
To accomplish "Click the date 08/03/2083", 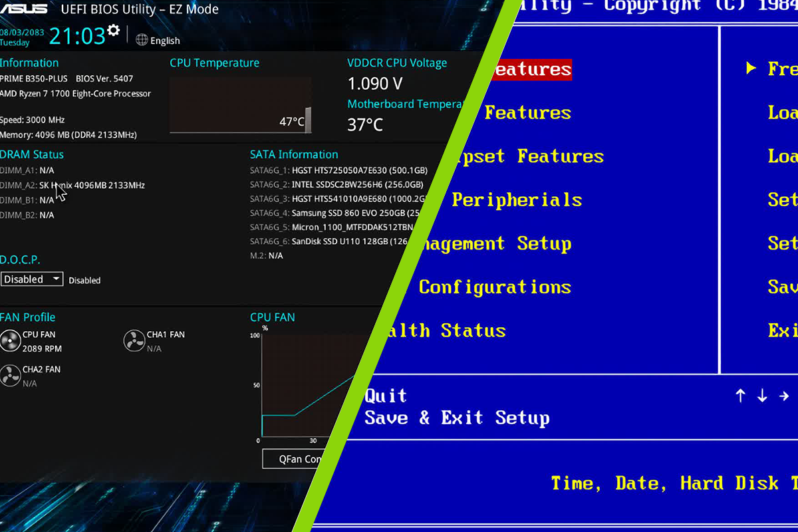I will coord(22,32).
